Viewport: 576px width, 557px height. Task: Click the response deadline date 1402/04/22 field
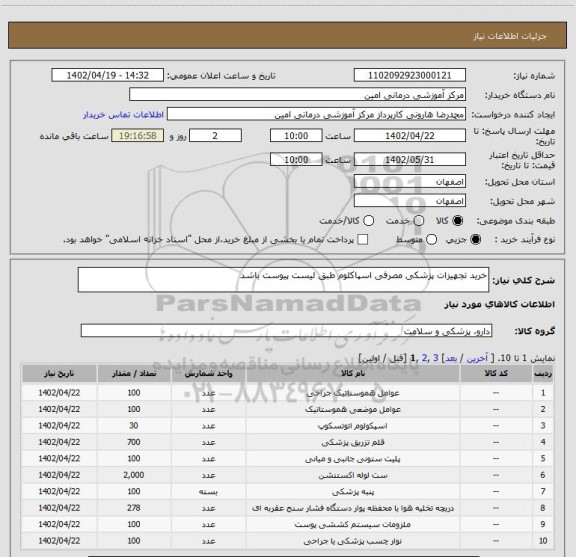tap(410, 136)
